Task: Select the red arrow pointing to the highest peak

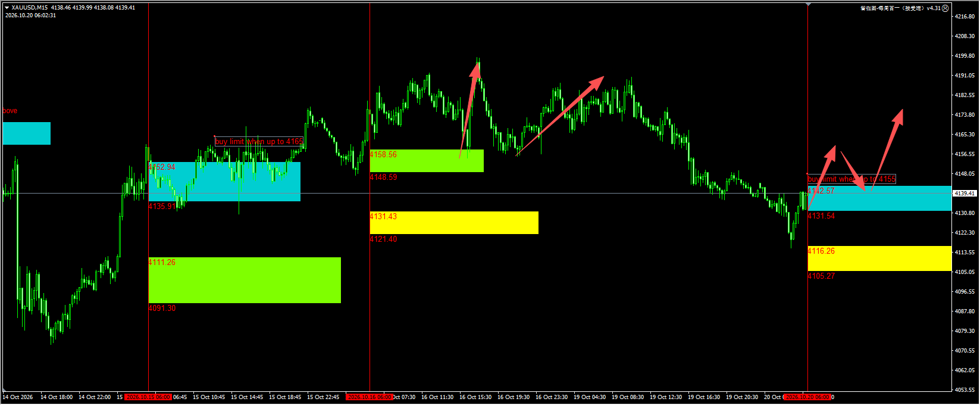Action: (469, 109)
